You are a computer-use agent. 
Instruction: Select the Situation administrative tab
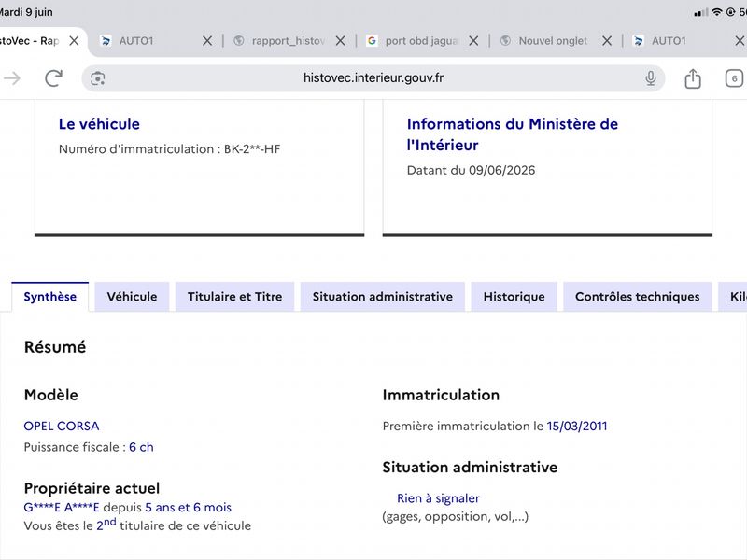[383, 297]
